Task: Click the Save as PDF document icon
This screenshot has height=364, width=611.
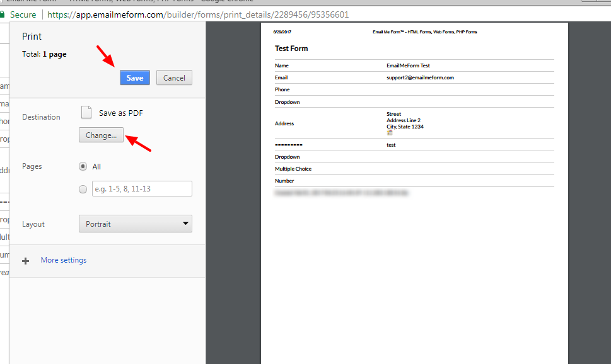Action: (x=86, y=113)
